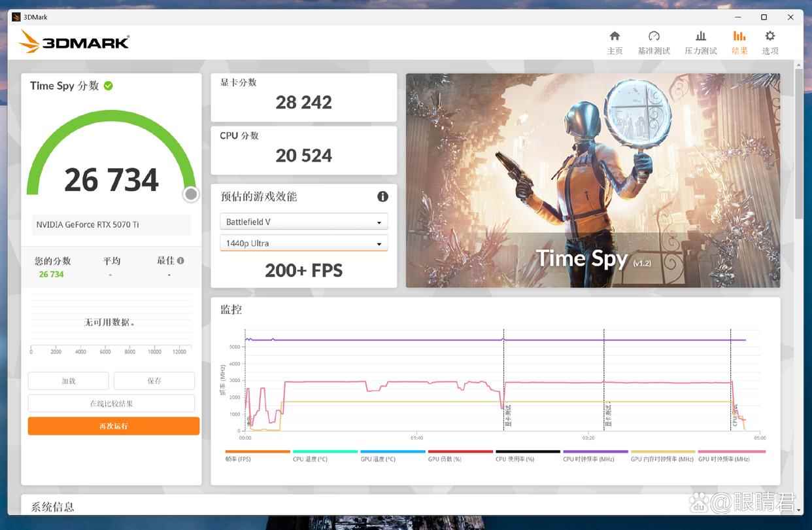Image resolution: width=812 pixels, height=530 pixels.
Task: Click the home house icon
Action: (x=615, y=36)
